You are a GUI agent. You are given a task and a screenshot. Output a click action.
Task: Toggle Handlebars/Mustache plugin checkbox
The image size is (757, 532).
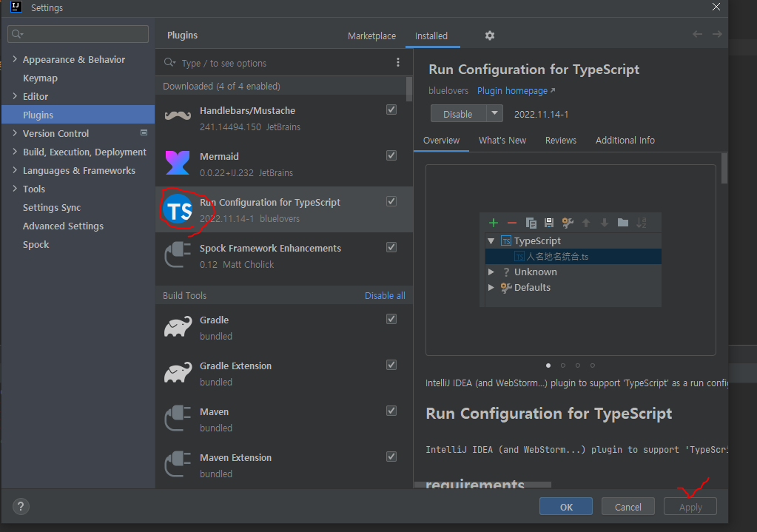pos(391,110)
